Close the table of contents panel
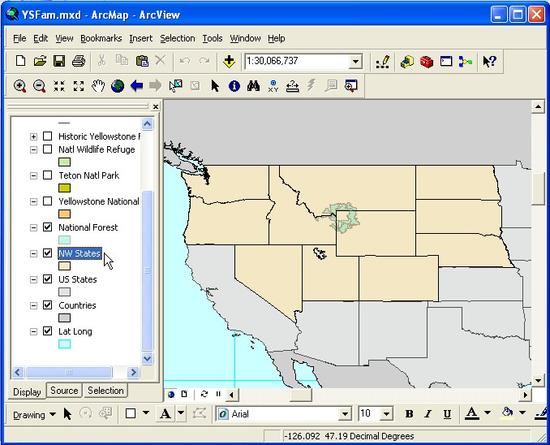550x445 pixels. click(156, 107)
